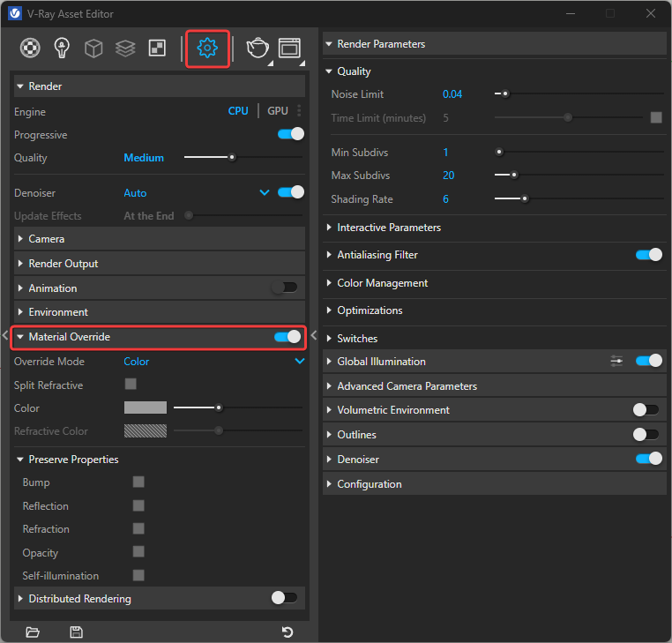Select CPU as render engine
This screenshot has height=643, width=672.
click(238, 111)
